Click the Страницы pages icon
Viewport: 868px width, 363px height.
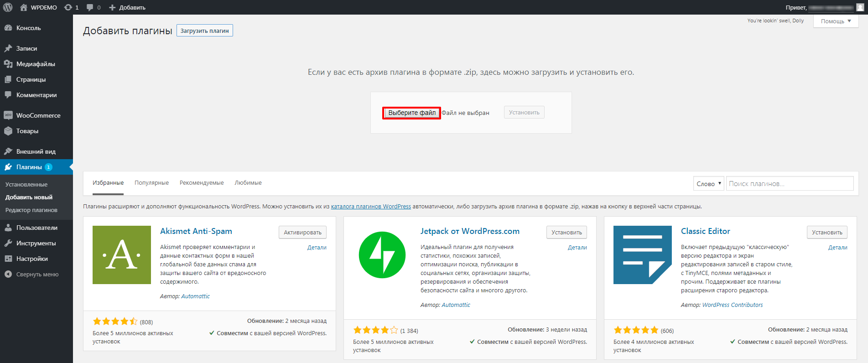click(8, 79)
